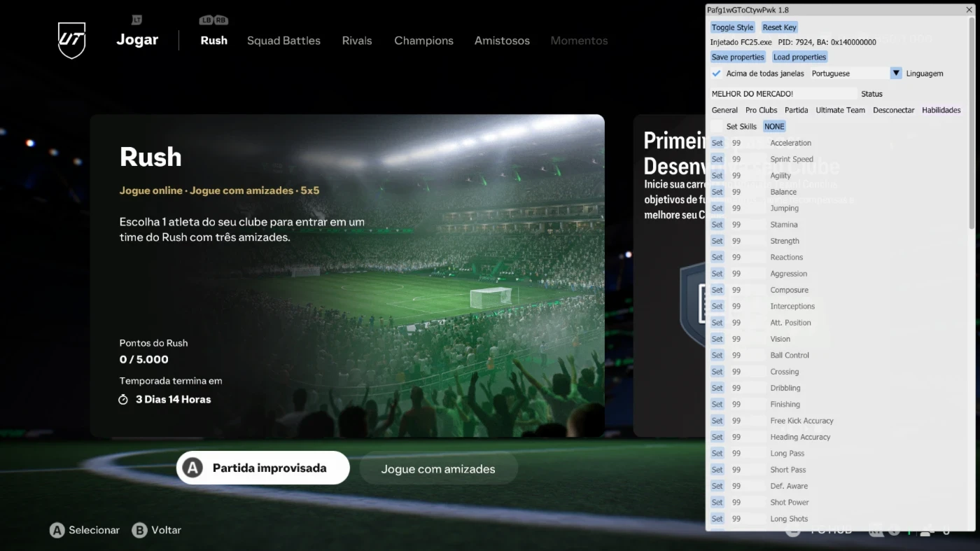Go to the Amistosos tab
Screen dimensions: 980x551
(x=502, y=41)
